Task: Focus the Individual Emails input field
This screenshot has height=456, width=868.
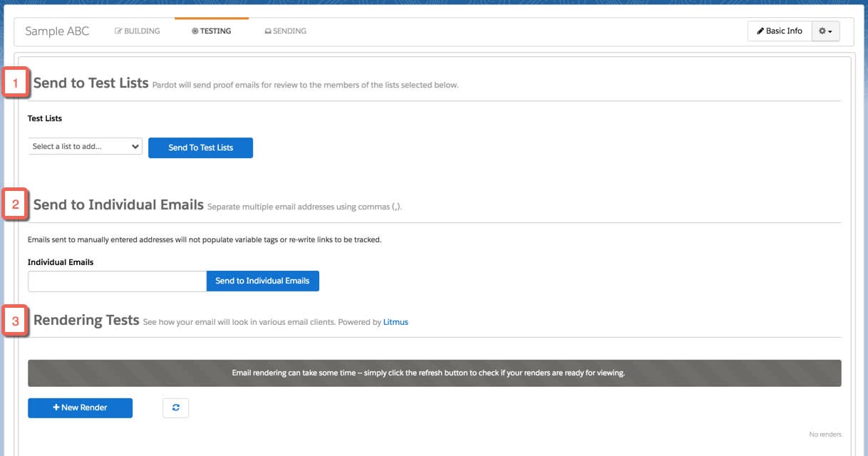Action: point(117,281)
